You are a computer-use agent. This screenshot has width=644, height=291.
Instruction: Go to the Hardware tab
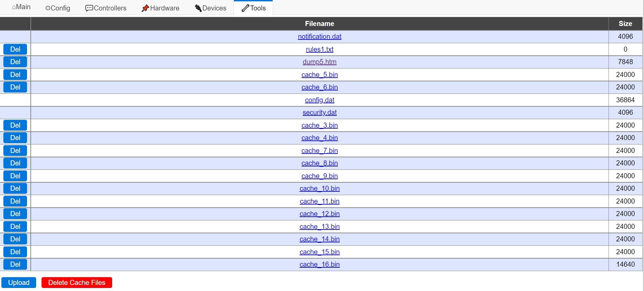[x=160, y=8]
